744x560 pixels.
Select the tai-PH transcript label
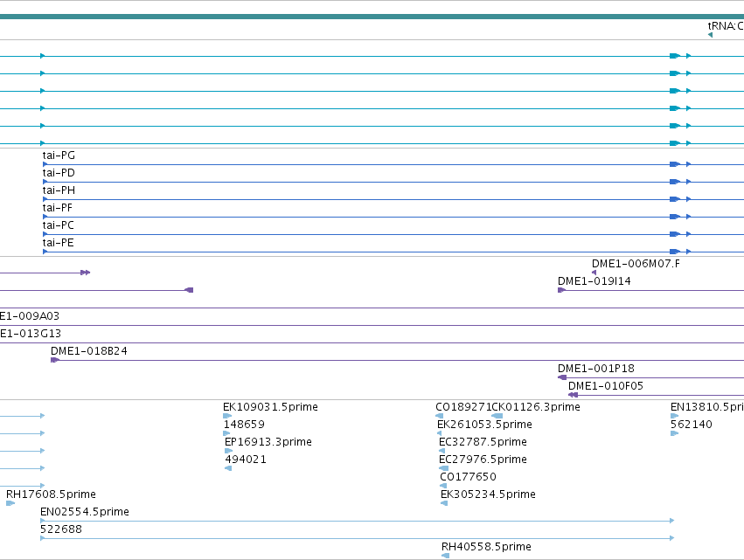59,190
